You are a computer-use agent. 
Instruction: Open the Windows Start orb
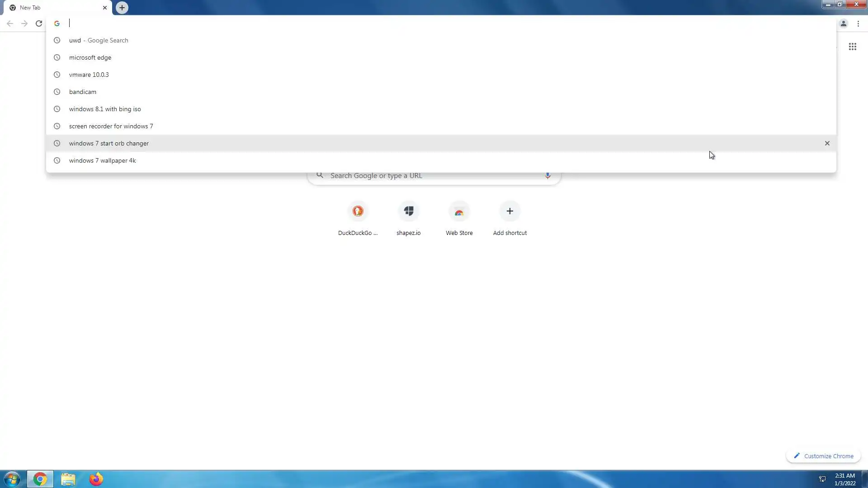click(x=12, y=479)
